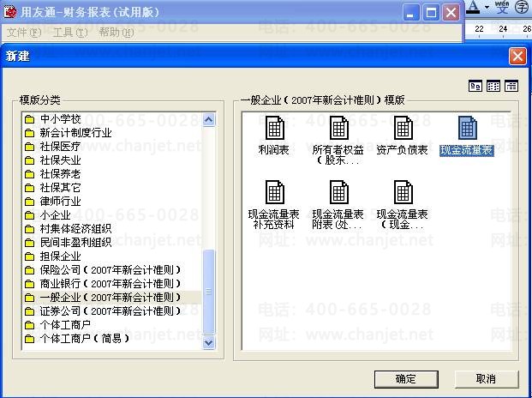The height and width of the screenshot is (398, 532).
Task: Open the 担保企业 folder category
Action: (53, 256)
